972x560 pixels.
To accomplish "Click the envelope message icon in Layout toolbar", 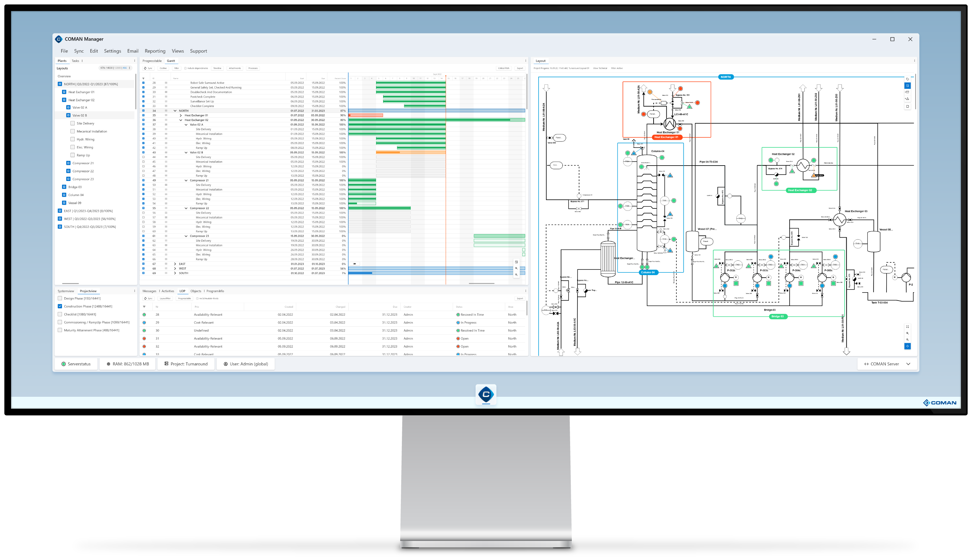I will tap(907, 92).
